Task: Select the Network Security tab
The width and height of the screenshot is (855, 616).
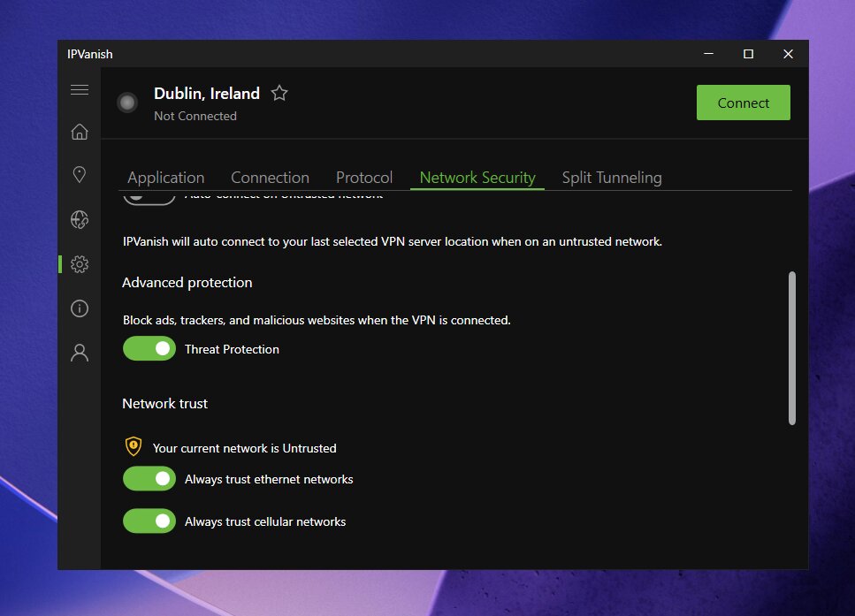Action: pos(477,178)
